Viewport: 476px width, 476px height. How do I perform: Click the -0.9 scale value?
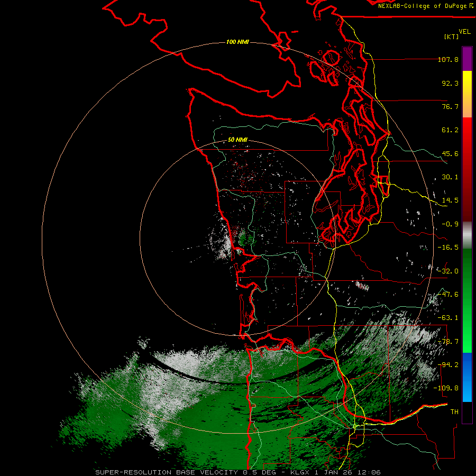450,224
